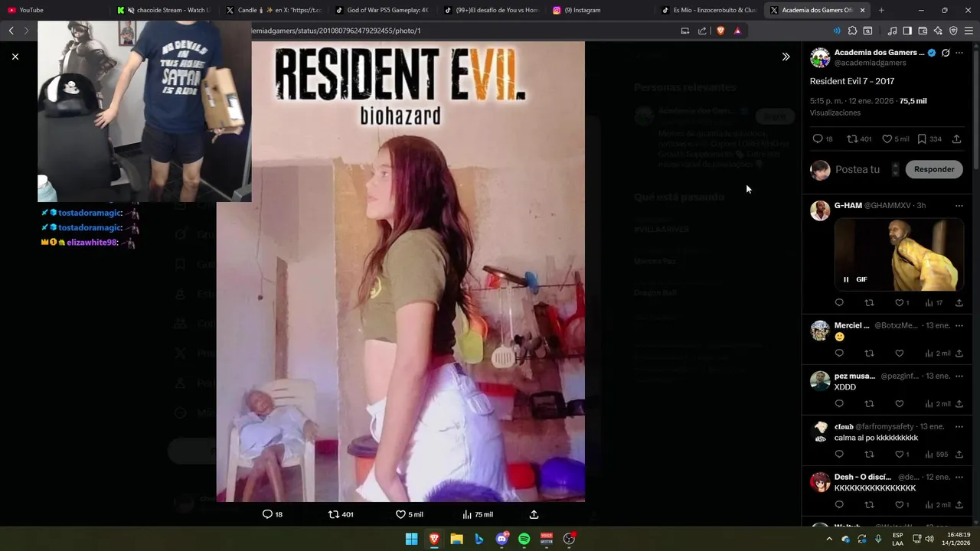The image size is (980, 551).
Task: Toggle the browser sidebar panel
Action: (x=907, y=31)
